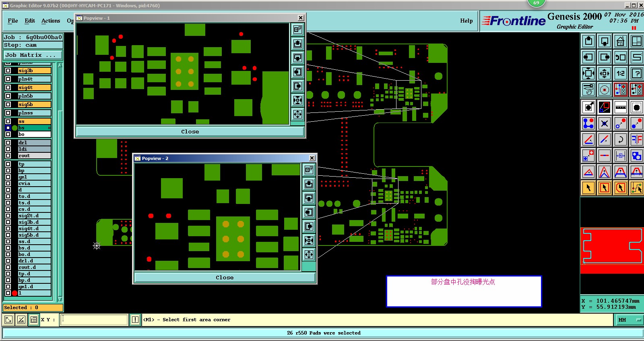Toggle the bs layer display checkbox
Screen dimensions: 644x341
click(8, 128)
